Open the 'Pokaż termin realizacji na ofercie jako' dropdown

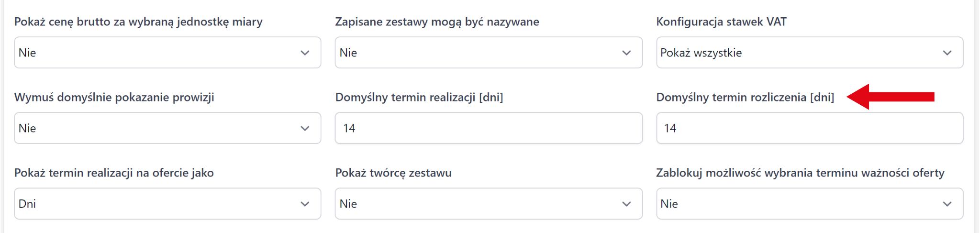click(167, 204)
